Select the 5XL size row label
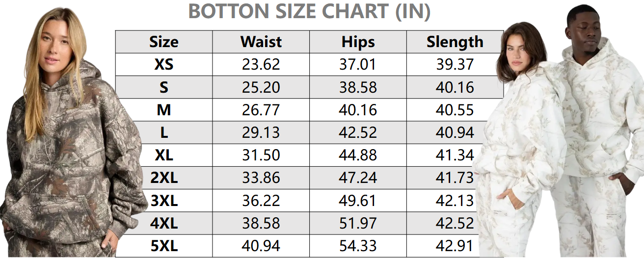 [163, 246]
